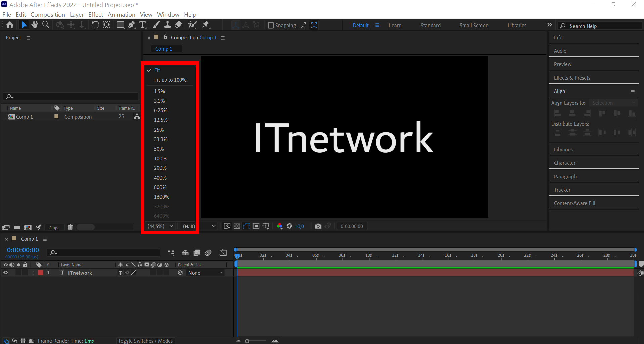Choose Fit up to 100% zoom option
644x344 pixels.
170,80
